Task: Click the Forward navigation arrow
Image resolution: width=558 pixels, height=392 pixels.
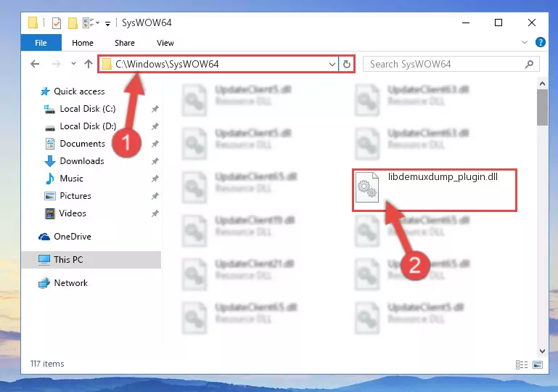Action: tap(56, 64)
